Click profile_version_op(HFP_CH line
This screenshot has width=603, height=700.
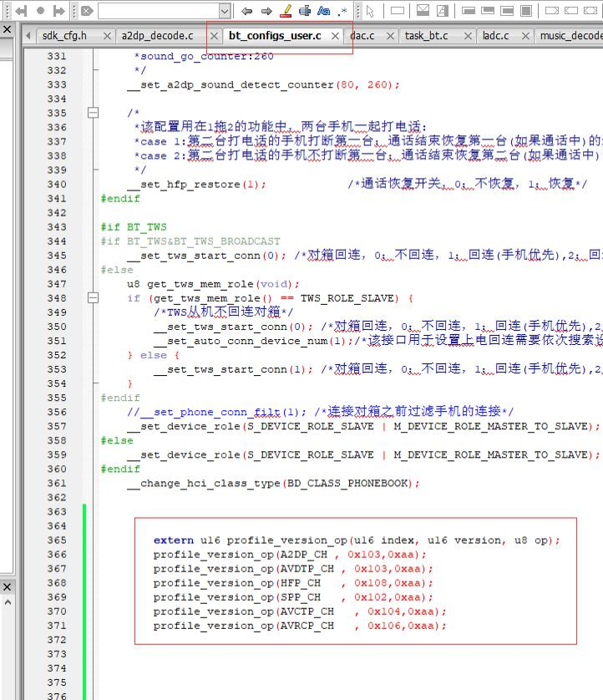pos(293,583)
